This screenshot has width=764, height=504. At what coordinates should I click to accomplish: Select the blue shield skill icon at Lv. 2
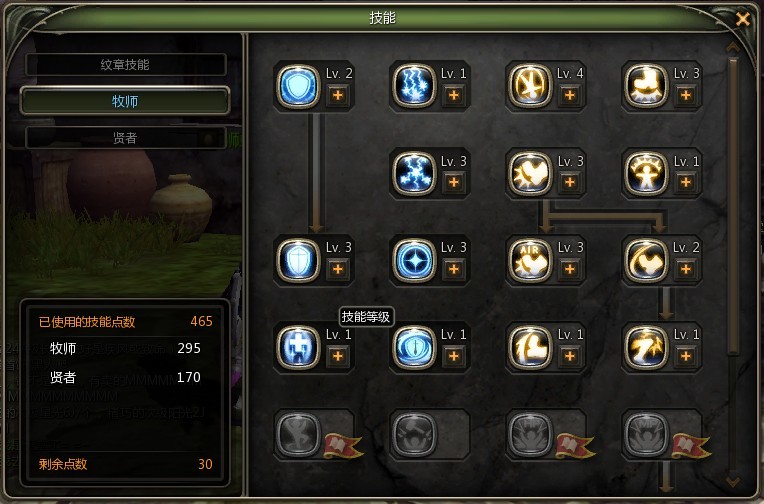pos(298,86)
